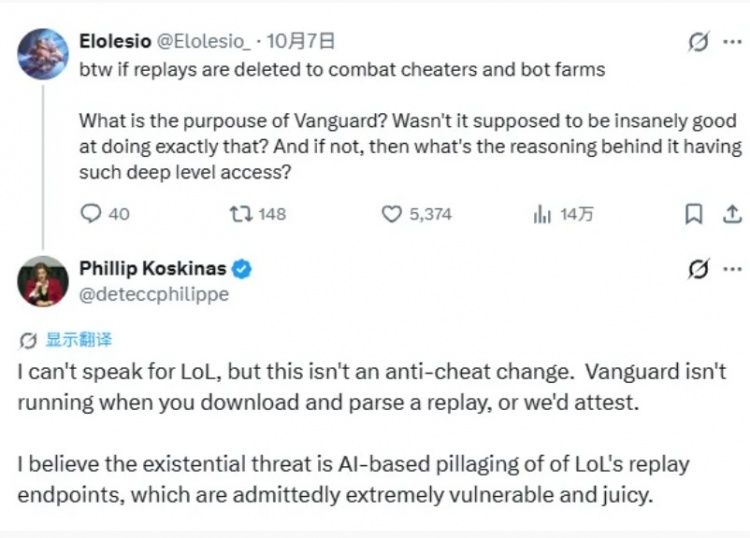Open the @Elolesio_ handle link
Viewport: 750px width, 538px height.
pyautogui.click(x=203, y=42)
